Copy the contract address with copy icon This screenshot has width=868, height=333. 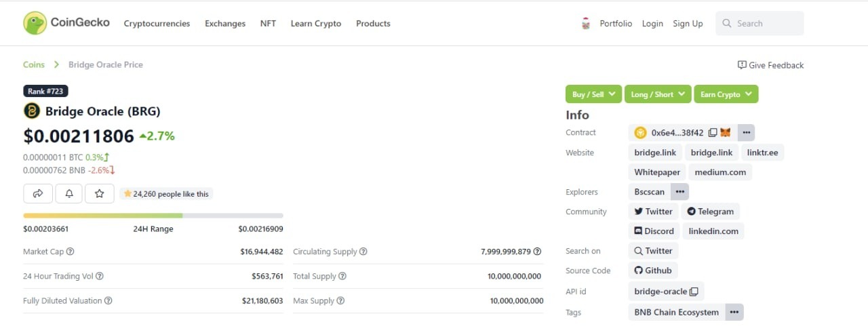pyautogui.click(x=713, y=133)
